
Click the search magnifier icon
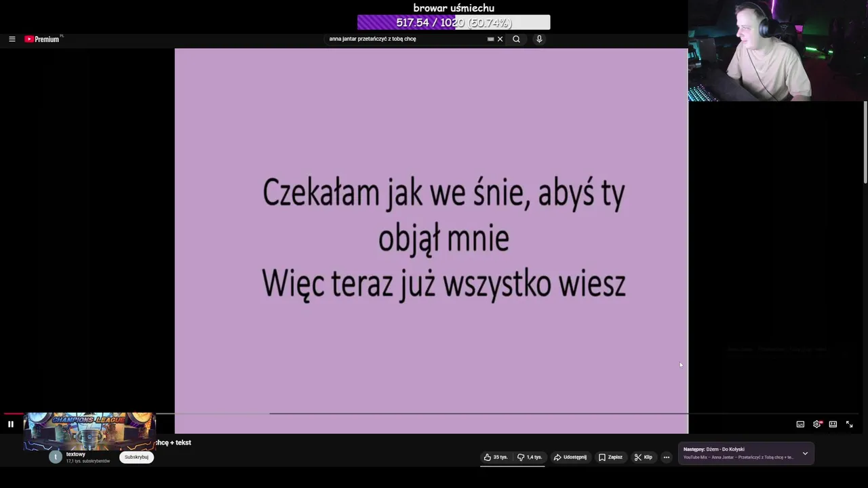[516, 39]
